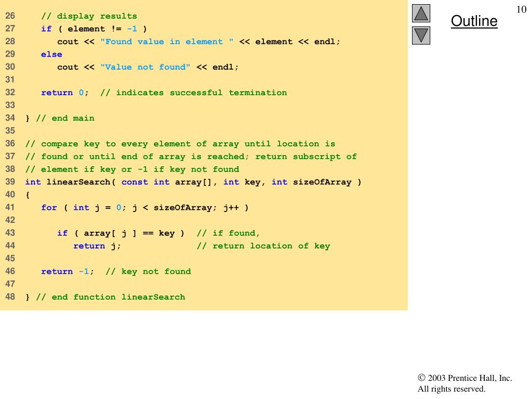The width and height of the screenshot is (532, 399).
Task: Click 'j++' in the for loop
Action: click(231, 208)
